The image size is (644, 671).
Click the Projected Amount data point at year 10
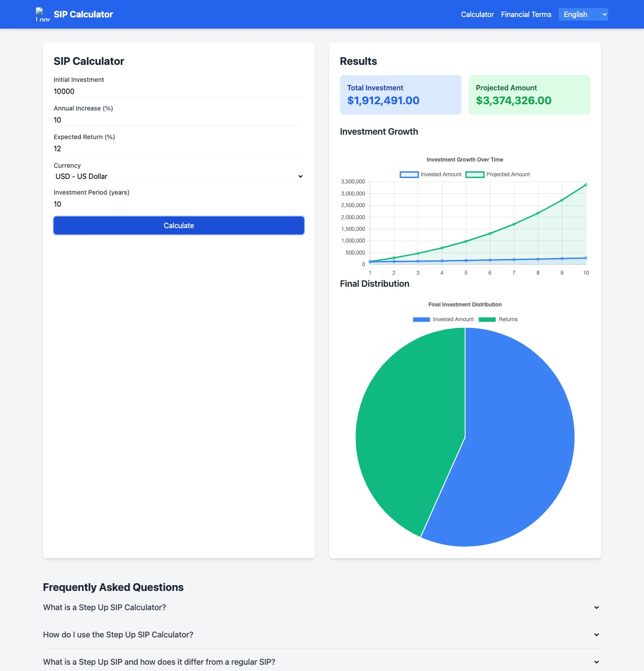[x=586, y=185]
